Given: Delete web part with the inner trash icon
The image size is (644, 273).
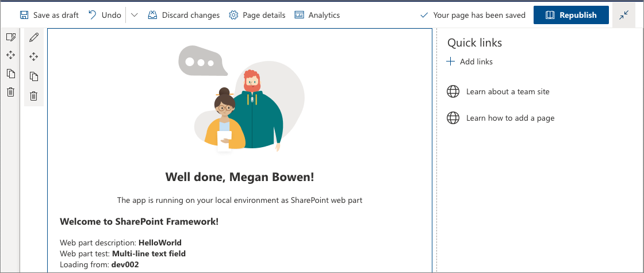Looking at the screenshot, I should 34,96.
